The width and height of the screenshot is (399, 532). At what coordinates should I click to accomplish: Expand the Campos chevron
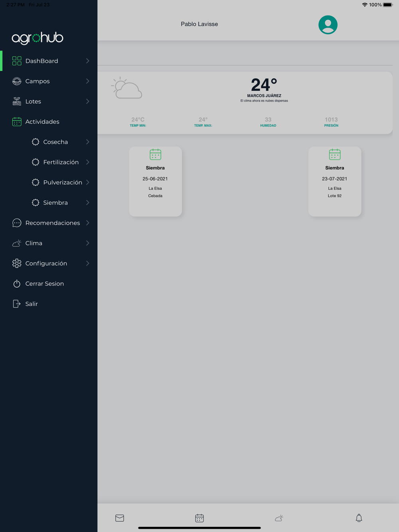[88, 81]
